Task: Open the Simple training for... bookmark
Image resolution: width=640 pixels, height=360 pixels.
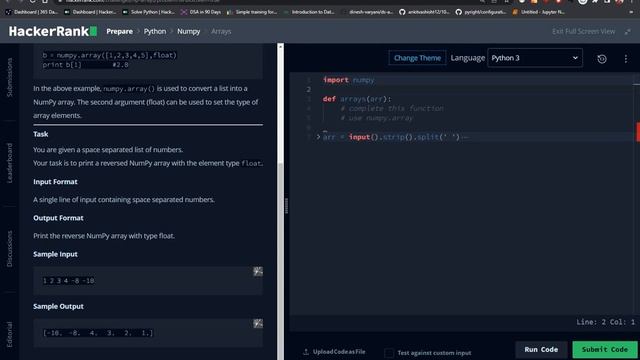Action: pyautogui.click(x=252, y=12)
